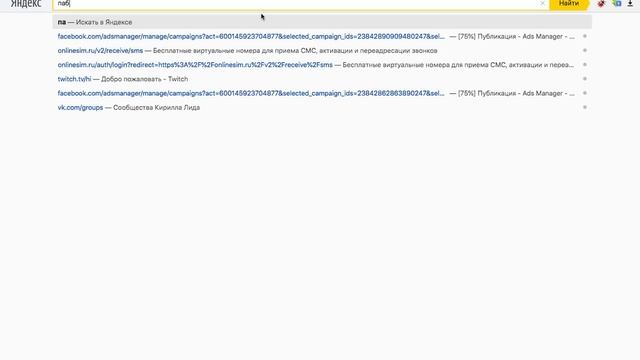Focus the Yandex search input field
The height and width of the screenshot is (360, 640).
click(300, 4)
